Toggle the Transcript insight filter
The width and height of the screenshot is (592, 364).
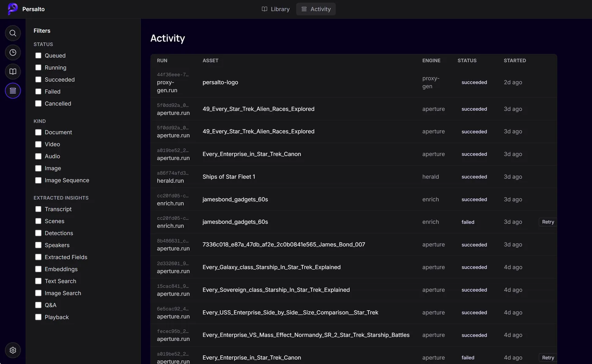(x=38, y=209)
